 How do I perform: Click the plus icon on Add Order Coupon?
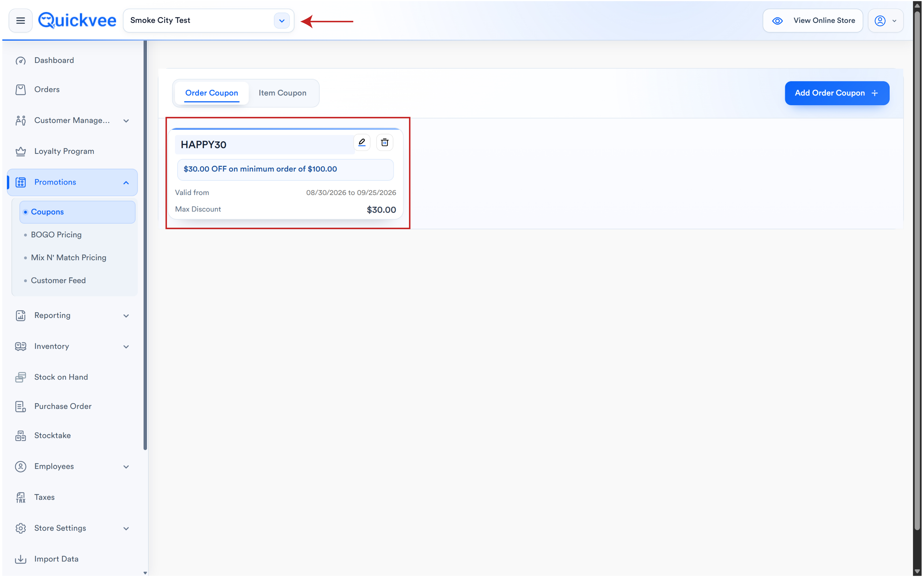(875, 93)
